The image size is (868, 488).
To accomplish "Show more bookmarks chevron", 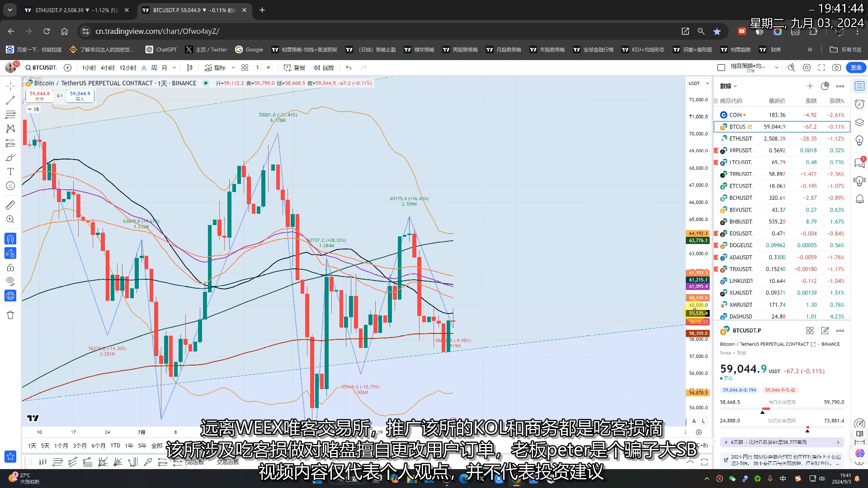I will click(810, 50).
